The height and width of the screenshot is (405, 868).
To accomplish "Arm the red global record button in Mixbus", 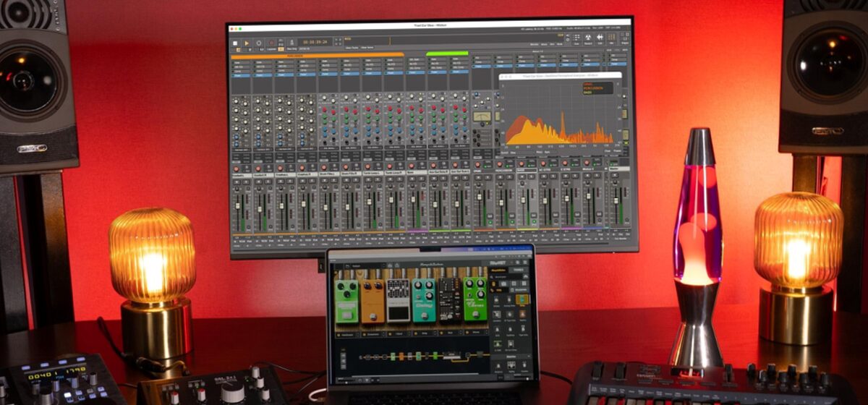I will tap(271, 43).
